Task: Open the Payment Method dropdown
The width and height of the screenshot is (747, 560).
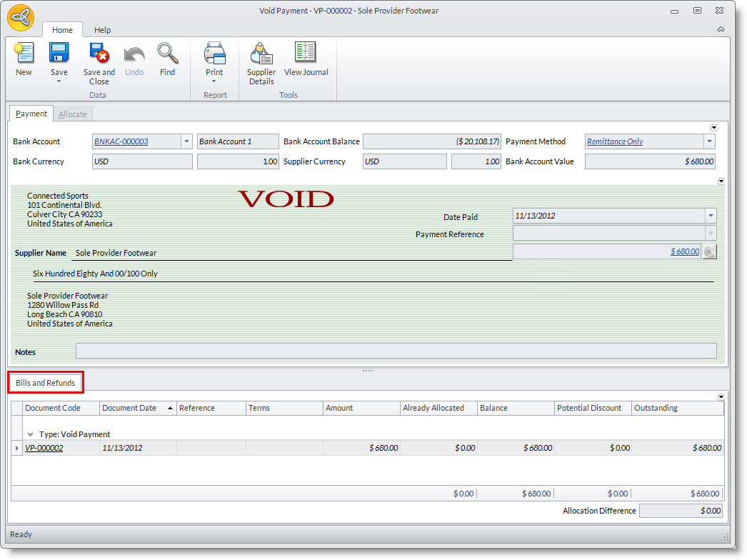Action: click(709, 141)
